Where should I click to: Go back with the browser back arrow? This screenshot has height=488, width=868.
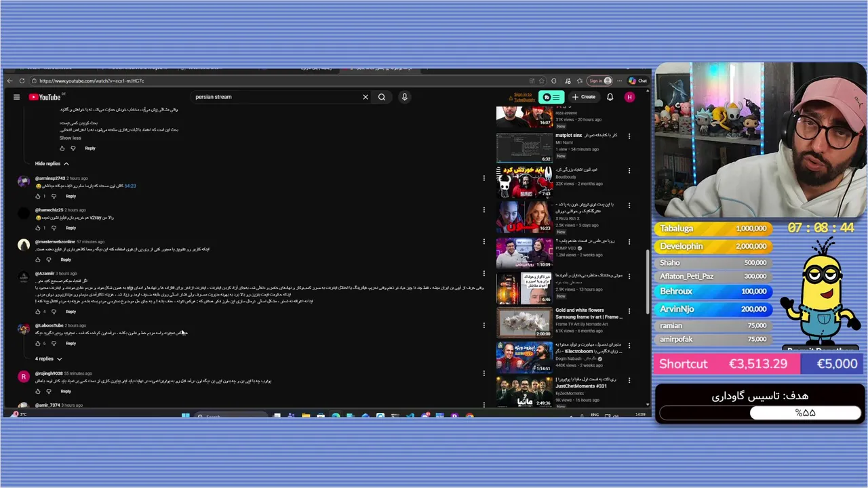tap(9, 81)
